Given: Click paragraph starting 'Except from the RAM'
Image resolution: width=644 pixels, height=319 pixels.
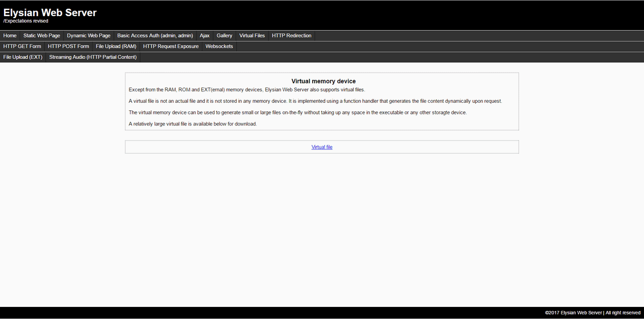Looking at the screenshot, I should [247, 90].
